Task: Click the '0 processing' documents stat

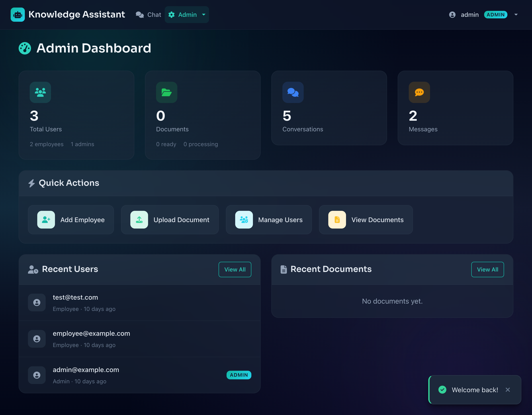Action: (201, 144)
